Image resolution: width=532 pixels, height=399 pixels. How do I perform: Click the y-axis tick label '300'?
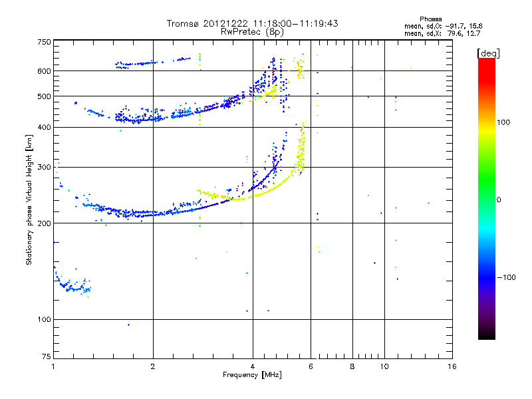click(44, 167)
